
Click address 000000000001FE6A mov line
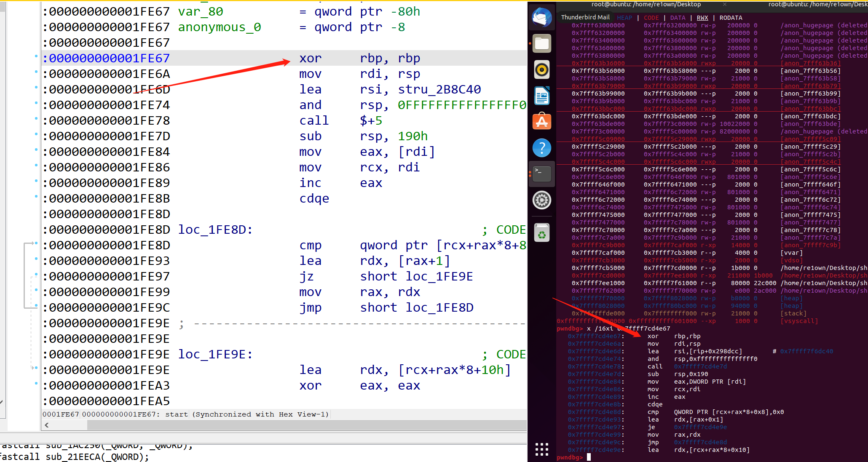pyautogui.click(x=109, y=74)
